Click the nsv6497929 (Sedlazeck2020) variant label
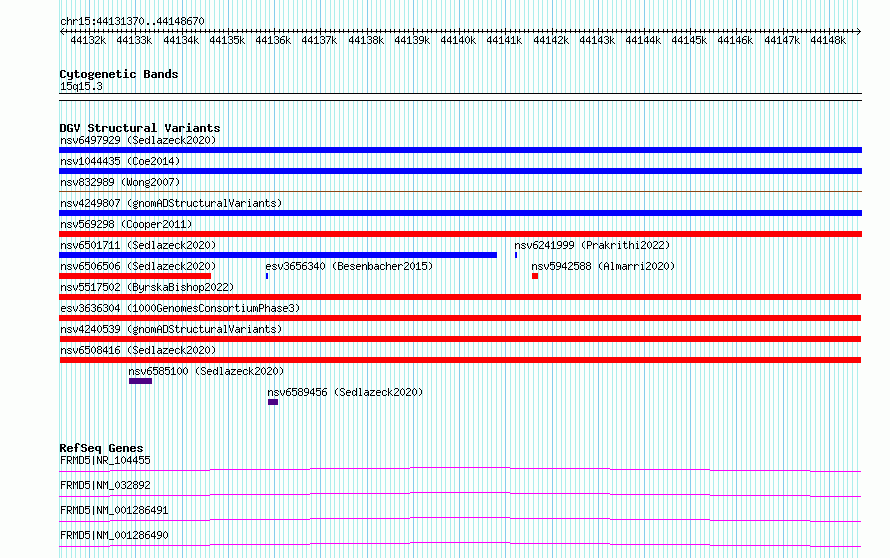The width and height of the screenshot is (890, 558). (138, 140)
